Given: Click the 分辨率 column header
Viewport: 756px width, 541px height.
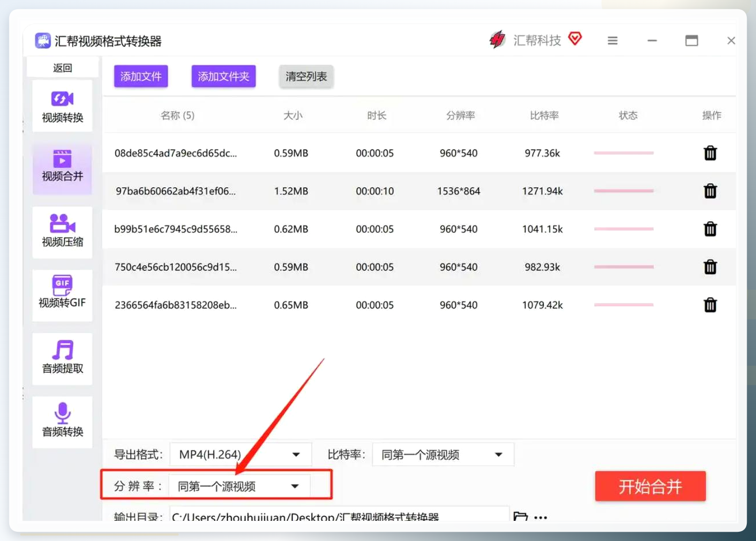Looking at the screenshot, I should (460, 115).
